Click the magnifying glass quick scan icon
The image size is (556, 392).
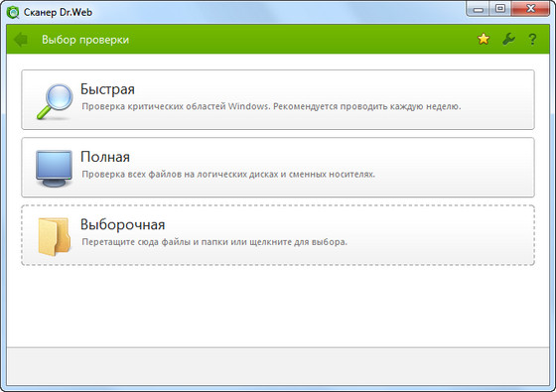pos(55,101)
